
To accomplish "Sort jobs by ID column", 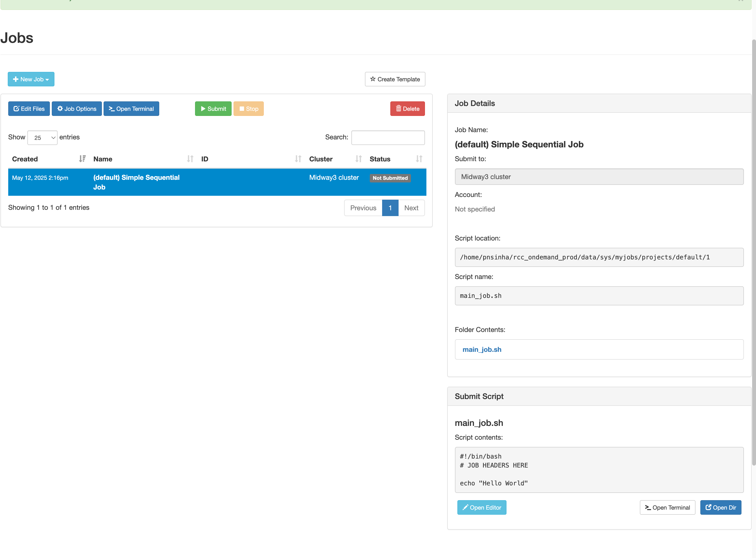I will (x=251, y=159).
